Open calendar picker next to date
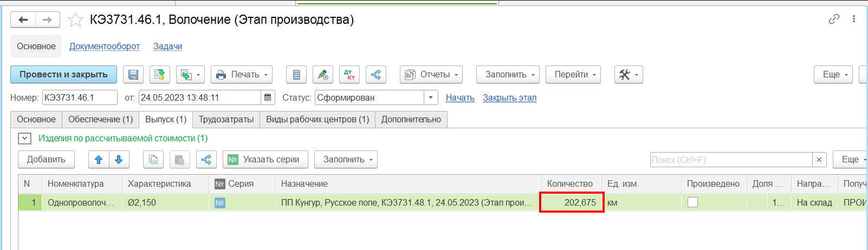 tap(268, 97)
